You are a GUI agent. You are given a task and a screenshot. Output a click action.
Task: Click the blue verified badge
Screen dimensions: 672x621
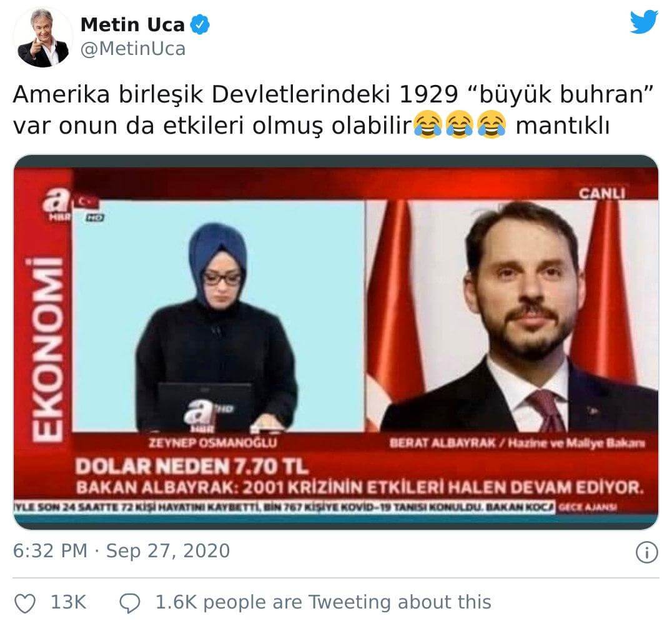[200, 24]
